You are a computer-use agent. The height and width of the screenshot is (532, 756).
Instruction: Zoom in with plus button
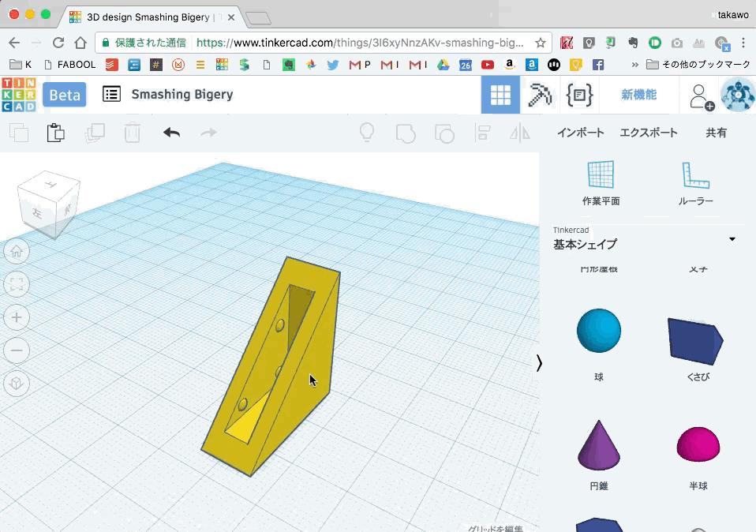[17, 317]
